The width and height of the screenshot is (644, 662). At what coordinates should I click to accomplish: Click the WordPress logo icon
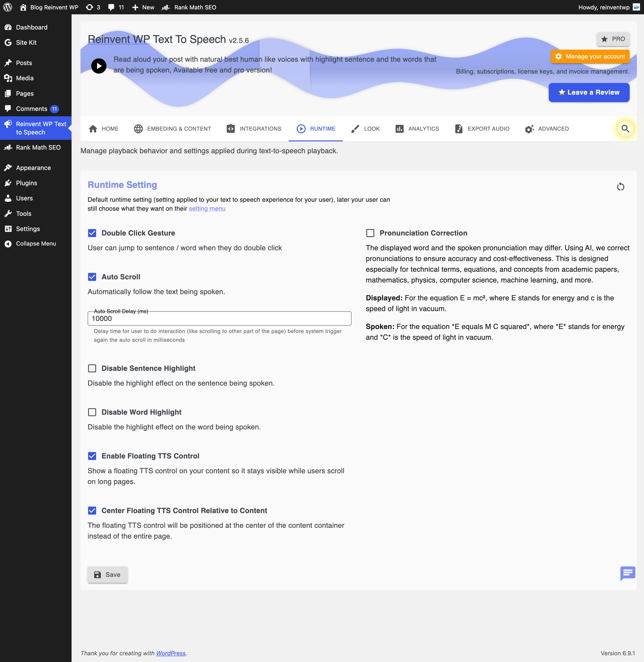coord(7,7)
